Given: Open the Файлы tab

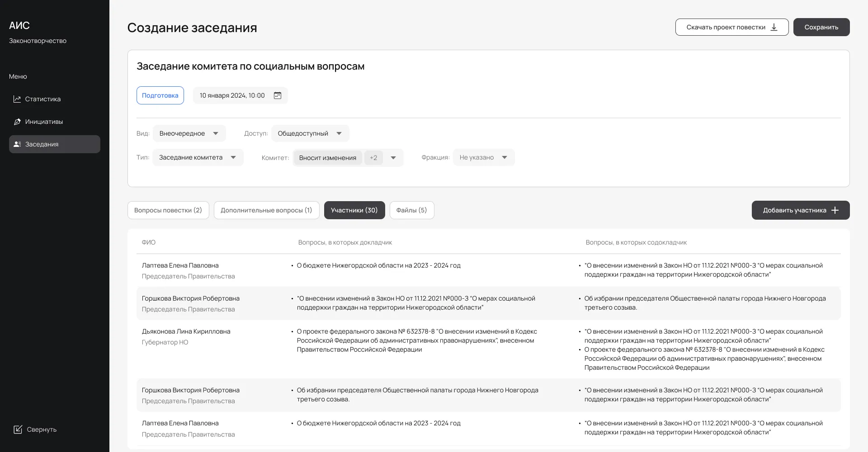Looking at the screenshot, I should (x=411, y=210).
